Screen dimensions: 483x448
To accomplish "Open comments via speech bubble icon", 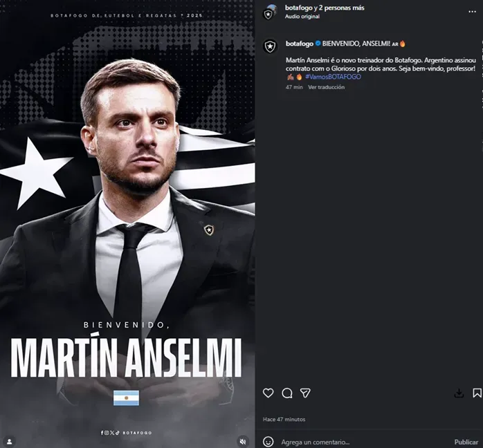I will pyautogui.click(x=286, y=393).
